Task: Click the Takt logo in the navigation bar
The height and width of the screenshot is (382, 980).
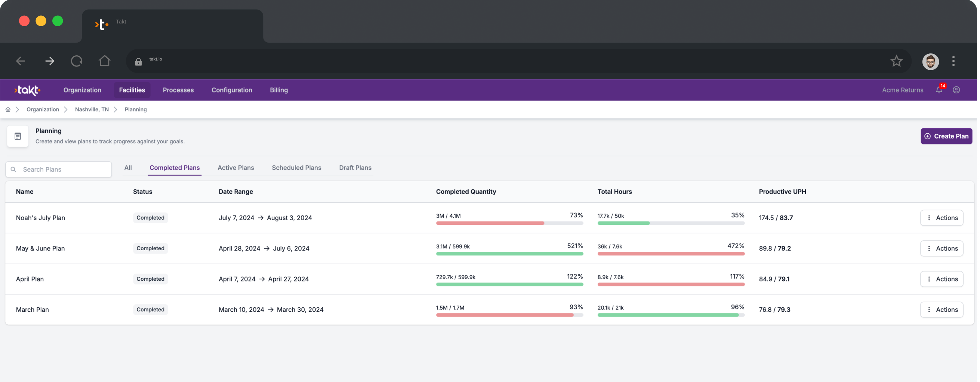Action: click(x=27, y=90)
